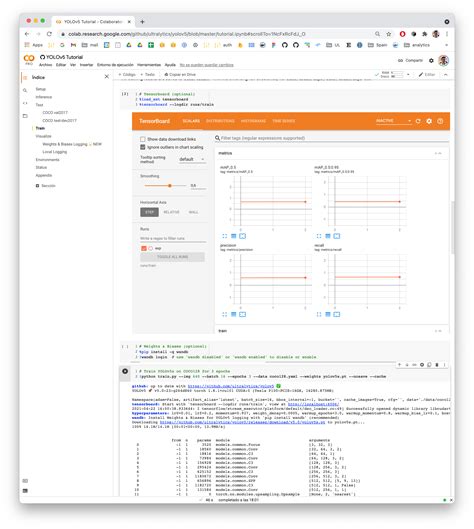
Task: Click Copiar en Drive button
Action: click(x=180, y=74)
